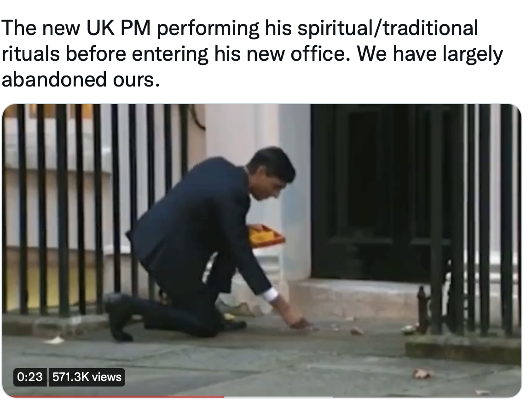Click the orange tray held in video

click(x=267, y=235)
